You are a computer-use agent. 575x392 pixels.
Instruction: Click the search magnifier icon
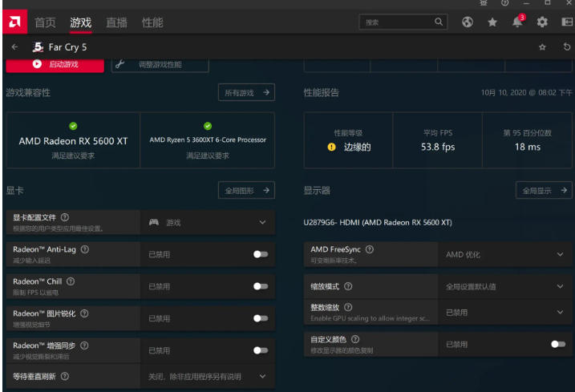[439, 22]
